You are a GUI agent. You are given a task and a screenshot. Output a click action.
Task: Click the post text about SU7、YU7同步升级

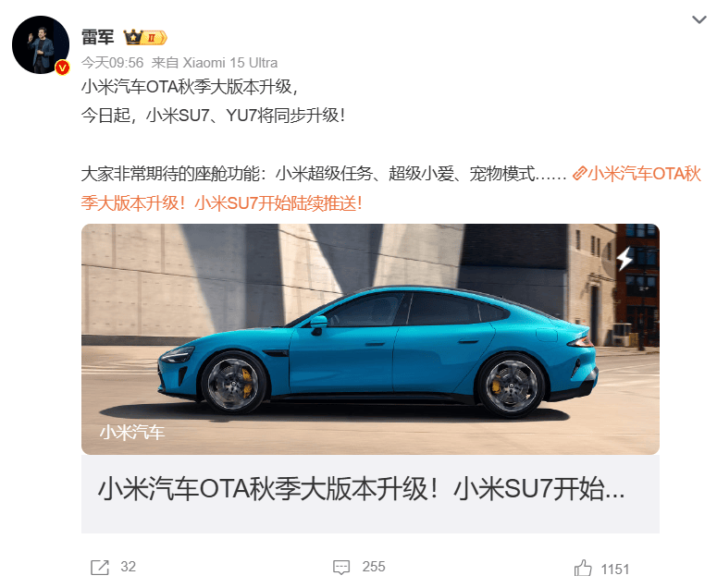213,116
